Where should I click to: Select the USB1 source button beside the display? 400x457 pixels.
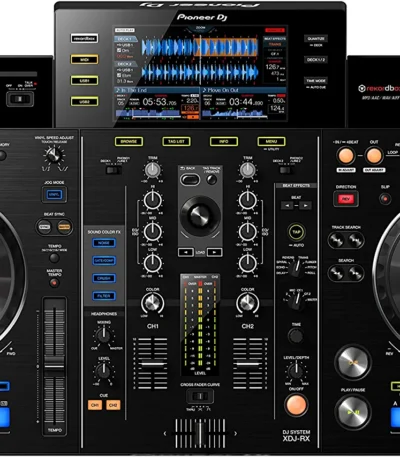pos(84,80)
